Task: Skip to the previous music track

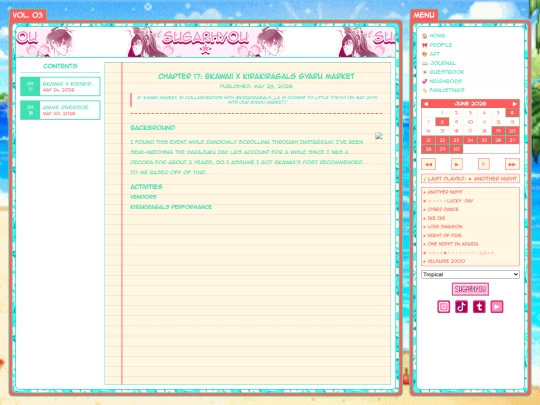Action: pos(428,164)
